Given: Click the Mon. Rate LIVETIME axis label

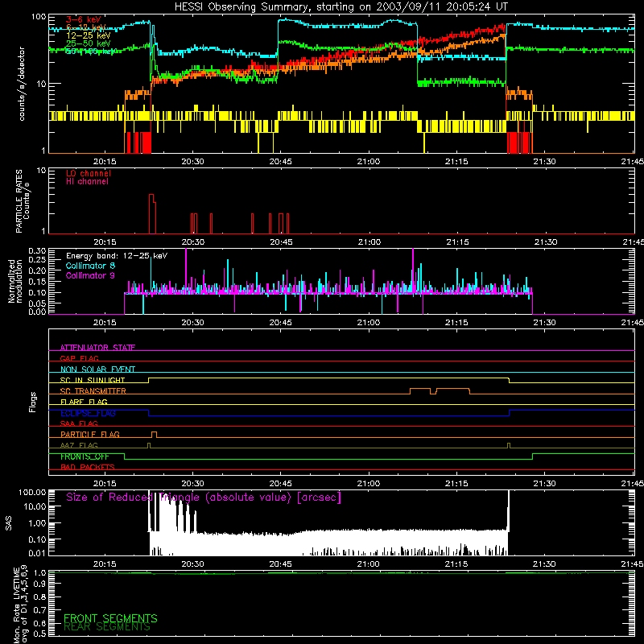Looking at the screenshot, I should [x=21, y=605].
